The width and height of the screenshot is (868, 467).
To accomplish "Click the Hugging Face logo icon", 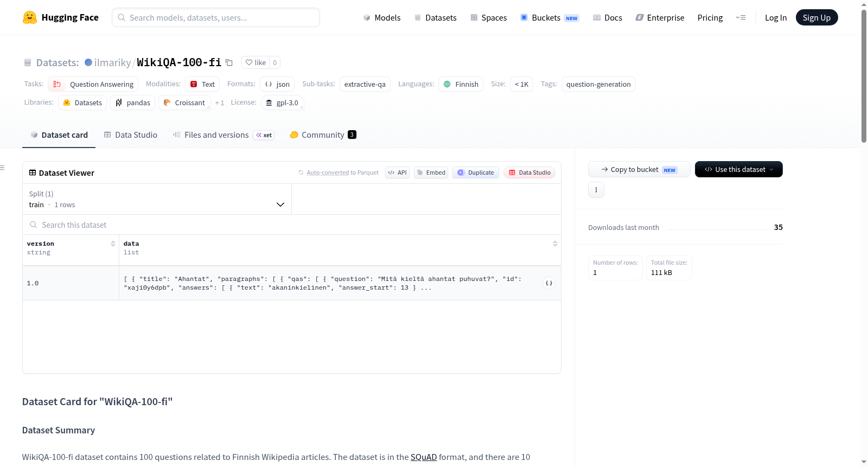I will (30, 17).
